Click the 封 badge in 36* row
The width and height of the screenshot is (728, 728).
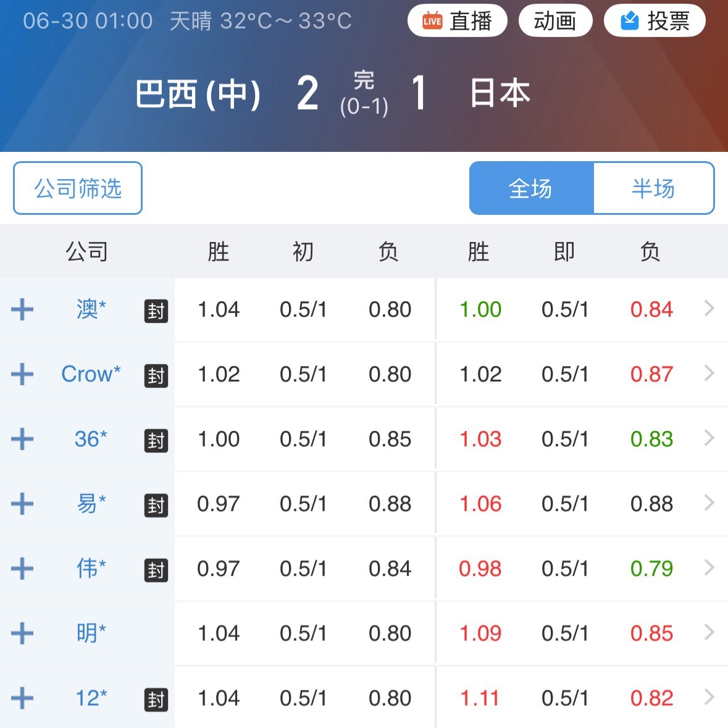(156, 441)
